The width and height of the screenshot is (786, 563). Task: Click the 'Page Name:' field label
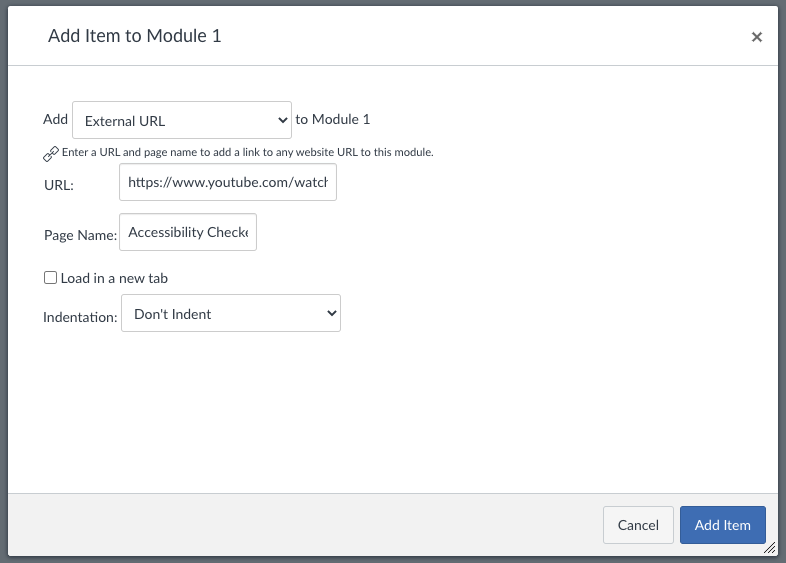tap(80, 235)
